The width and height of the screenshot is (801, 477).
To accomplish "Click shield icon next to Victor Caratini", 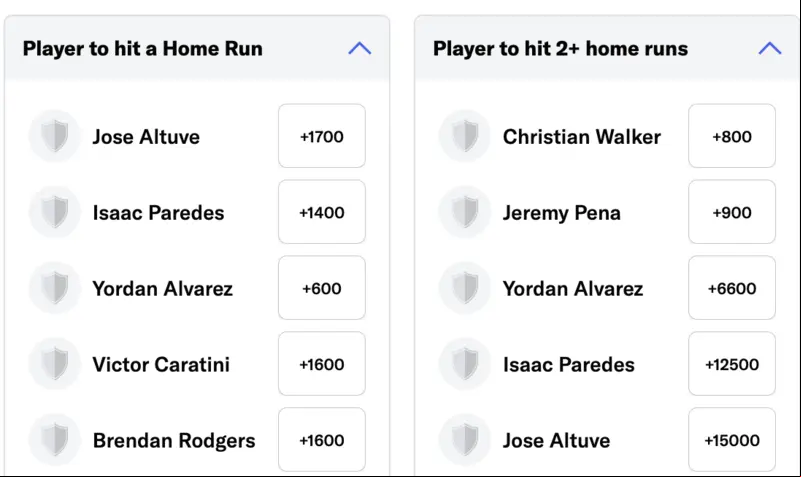I will 55,364.
